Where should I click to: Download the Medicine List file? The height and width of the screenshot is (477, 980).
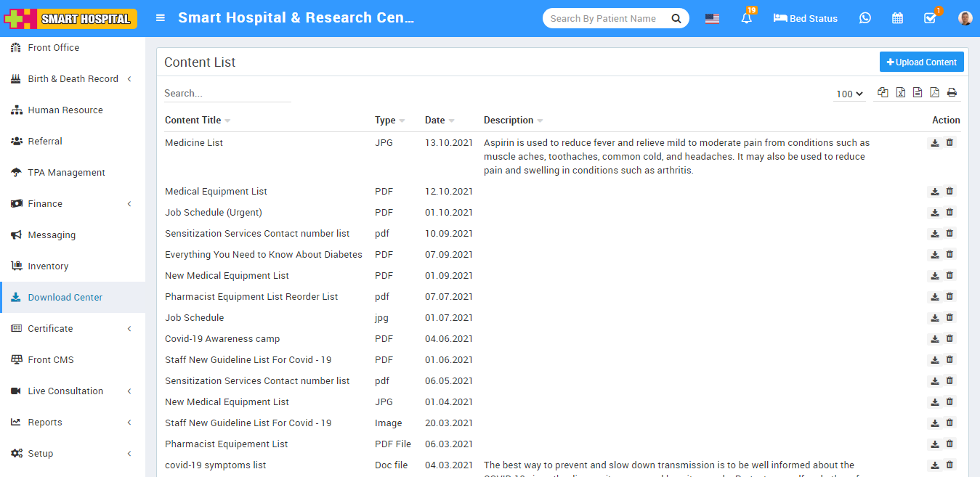tap(935, 143)
